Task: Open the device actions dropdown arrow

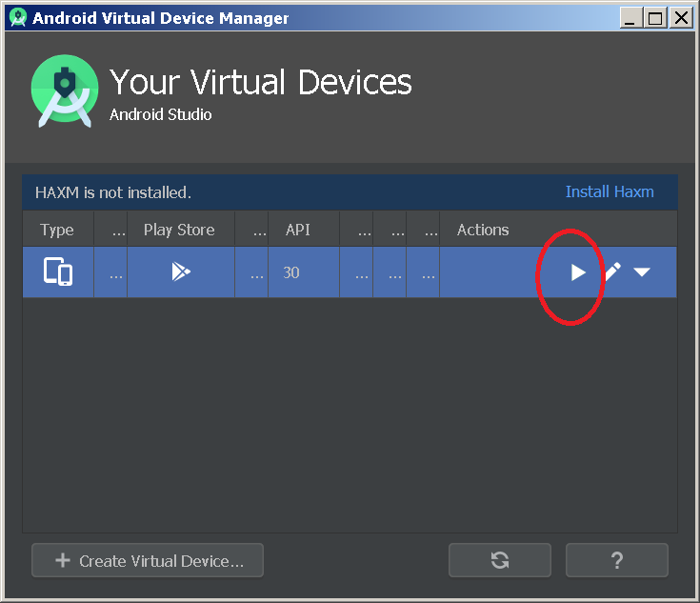Action: (x=642, y=272)
